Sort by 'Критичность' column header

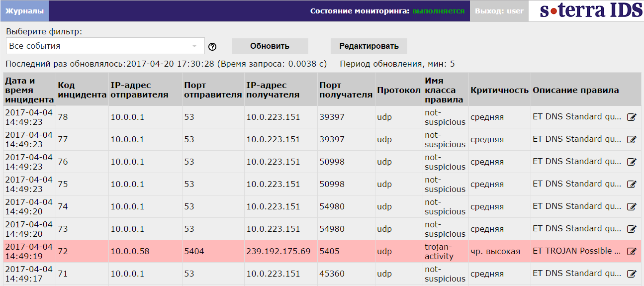click(499, 90)
